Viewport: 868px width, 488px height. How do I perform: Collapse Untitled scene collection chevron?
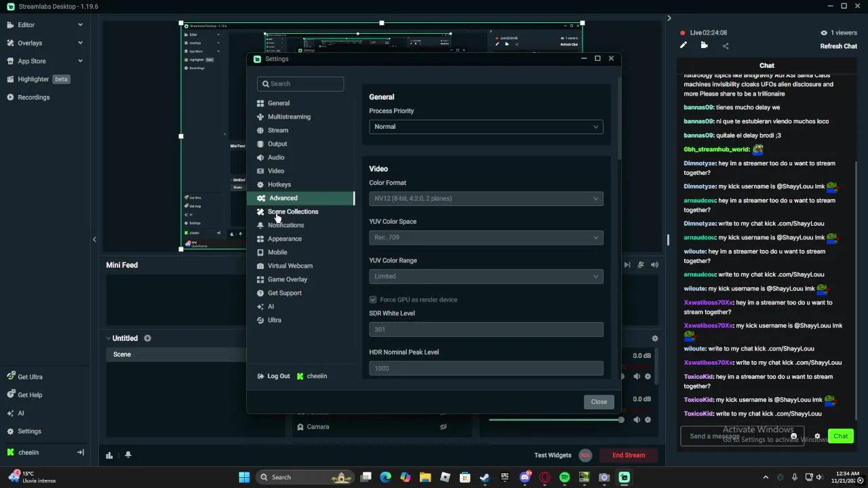click(x=108, y=338)
